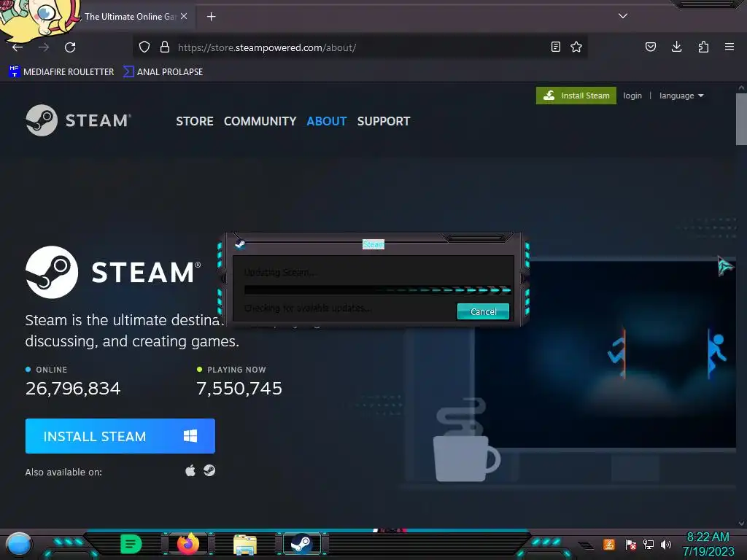Open the Firefox hamburger menu
Viewport: 747px width, 560px height.
click(x=729, y=47)
